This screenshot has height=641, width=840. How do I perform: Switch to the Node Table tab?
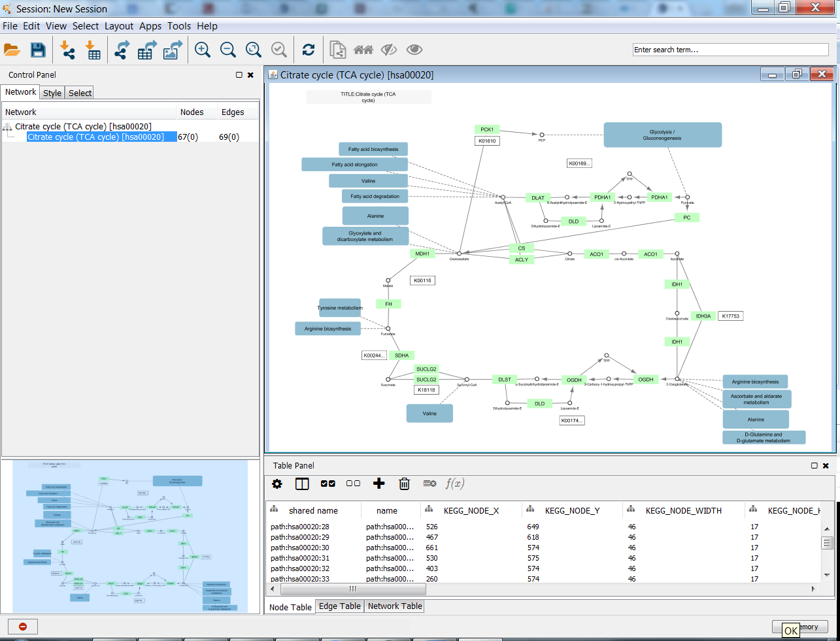click(290, 607)
